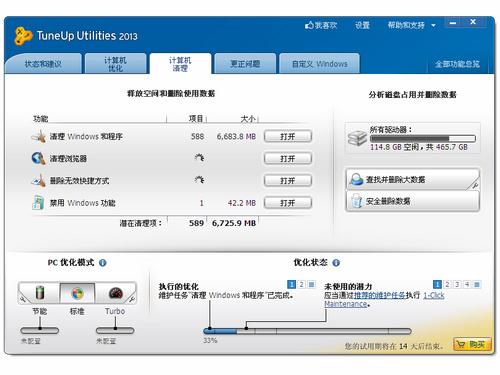Click 打开 for 清理 Windows 和程序

coord(288,136)
